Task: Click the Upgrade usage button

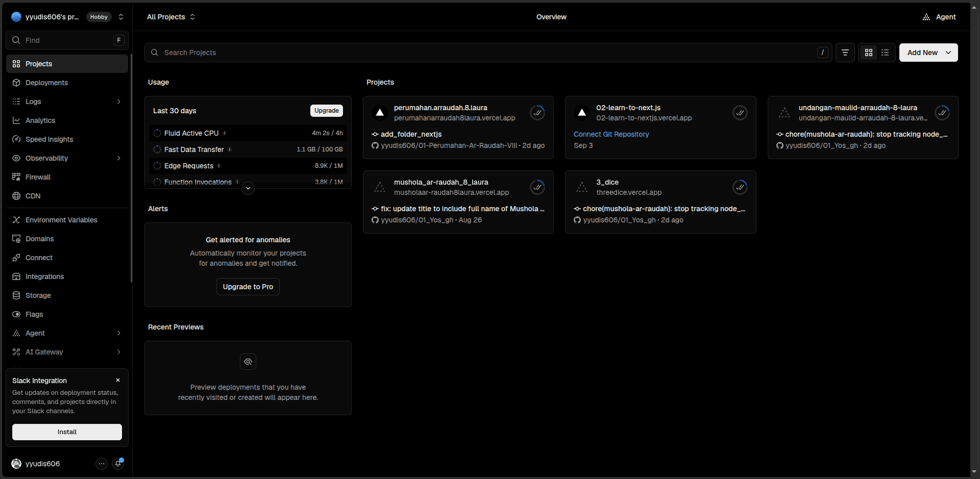Action: pyautogui.click(x=327, y=111)
